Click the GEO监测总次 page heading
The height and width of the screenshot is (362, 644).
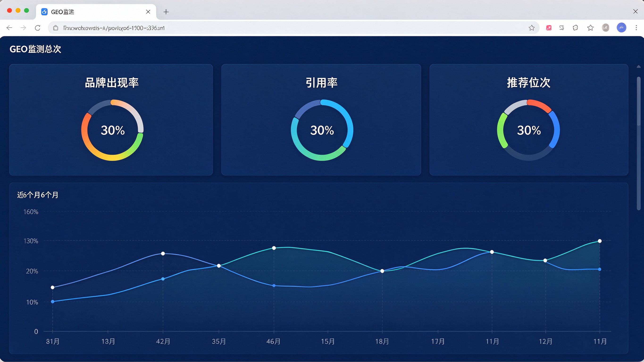coord(35,49)
